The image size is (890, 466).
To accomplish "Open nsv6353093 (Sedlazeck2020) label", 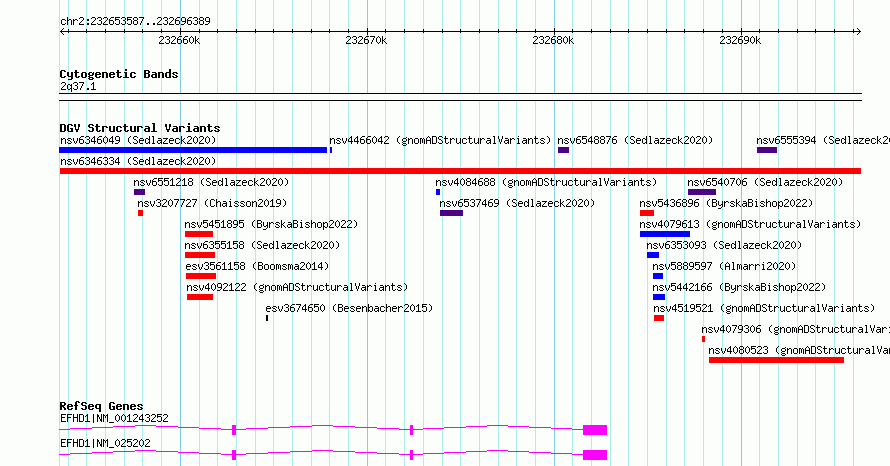I will pos(724,245).
